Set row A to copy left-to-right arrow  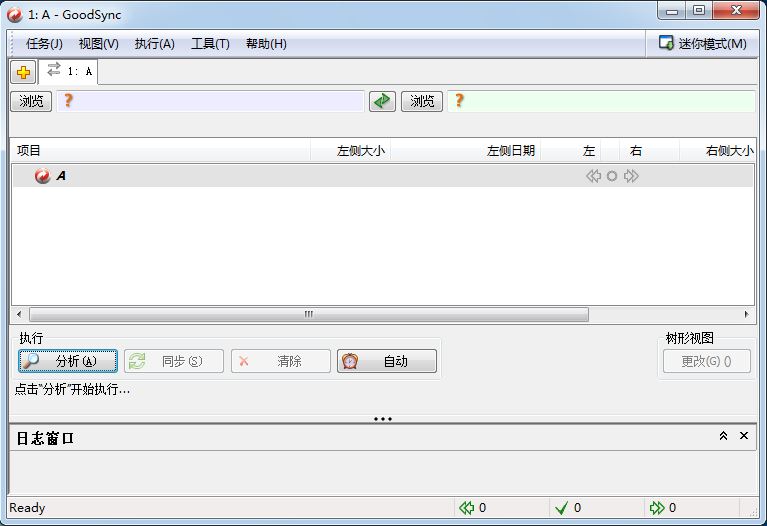631,176
